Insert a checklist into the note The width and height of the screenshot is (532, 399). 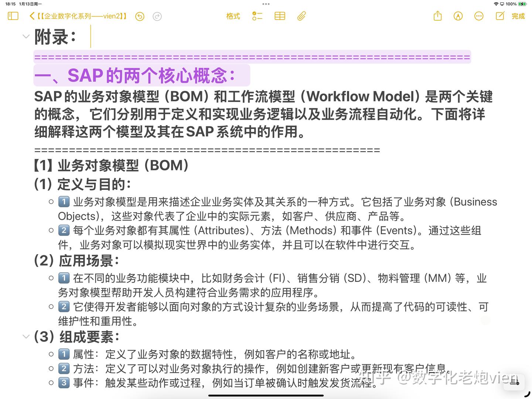coord(257,16)
